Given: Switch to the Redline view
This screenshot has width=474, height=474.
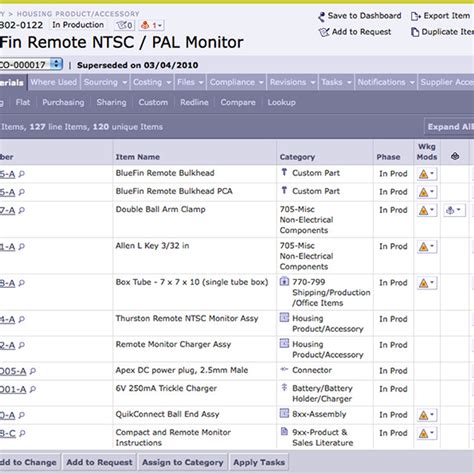Looking at the screenshot, I should (194, 102).
